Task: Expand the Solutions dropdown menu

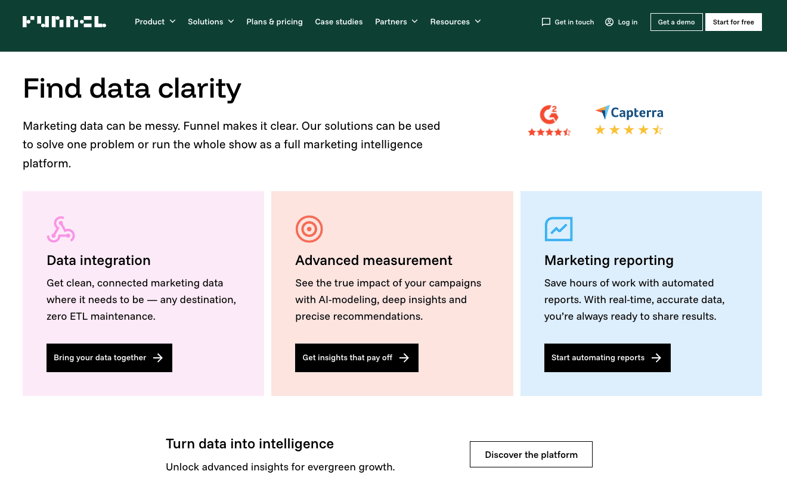Action: pos(210,22)
